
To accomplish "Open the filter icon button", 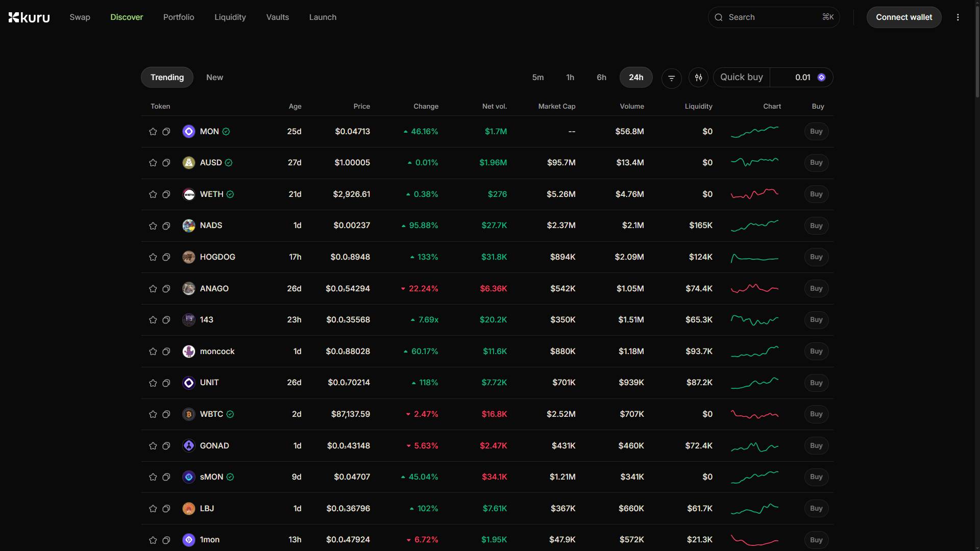I will (671, 78).
